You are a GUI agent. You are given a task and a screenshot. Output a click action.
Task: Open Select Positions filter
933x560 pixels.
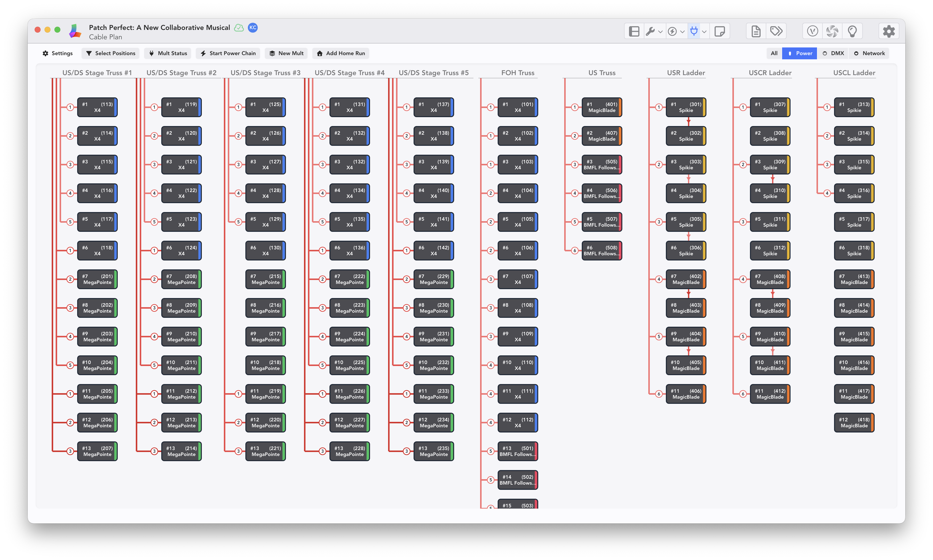[111, 53]
